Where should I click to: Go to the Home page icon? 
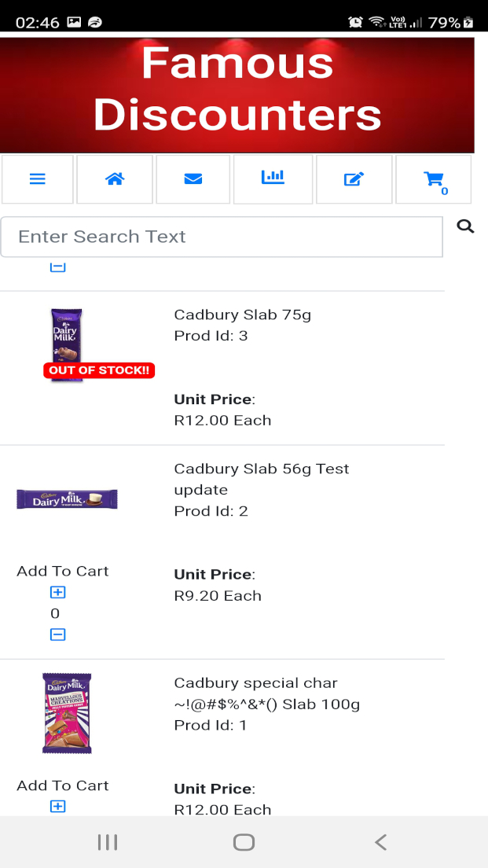(115, 179)
